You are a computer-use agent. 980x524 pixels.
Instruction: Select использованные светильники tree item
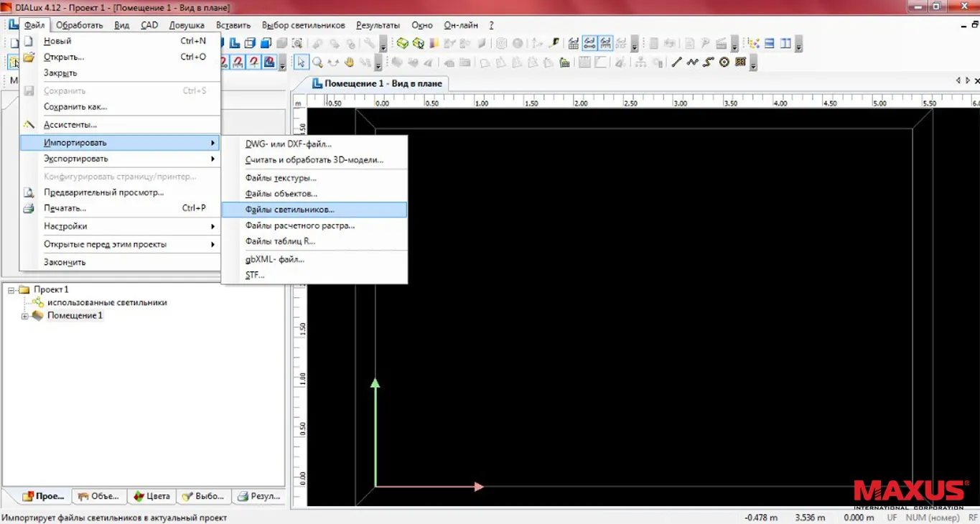pyautogui.click(x=107, y=303)
